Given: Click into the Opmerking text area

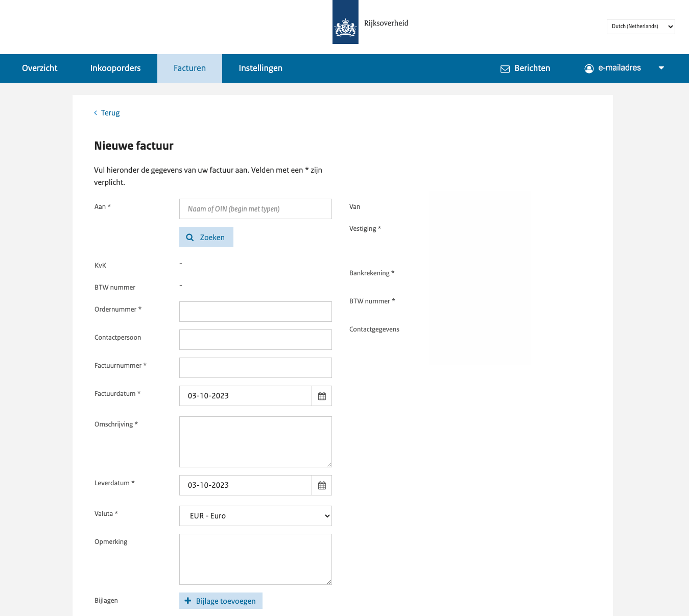Looking at the screenshot, I should [x=255, y=559].
